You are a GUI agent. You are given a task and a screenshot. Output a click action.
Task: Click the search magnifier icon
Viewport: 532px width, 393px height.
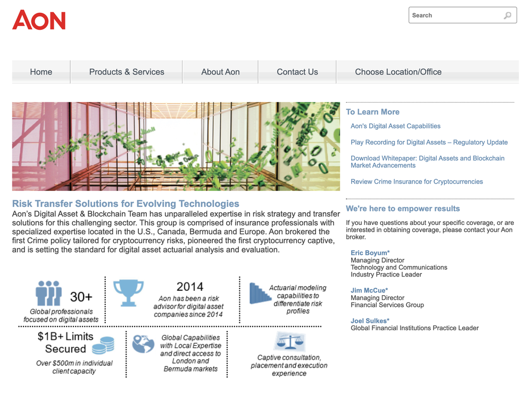[x=508, y=15]
